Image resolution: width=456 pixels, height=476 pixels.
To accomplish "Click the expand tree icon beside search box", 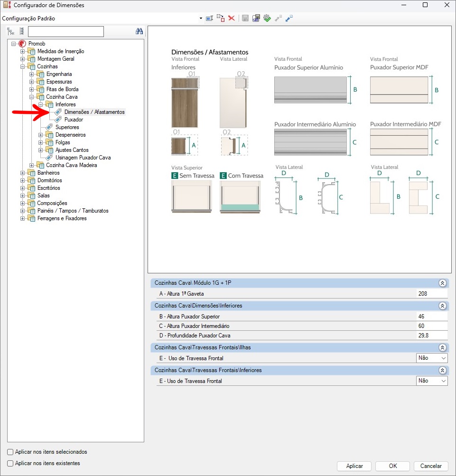I will point(10,32).
